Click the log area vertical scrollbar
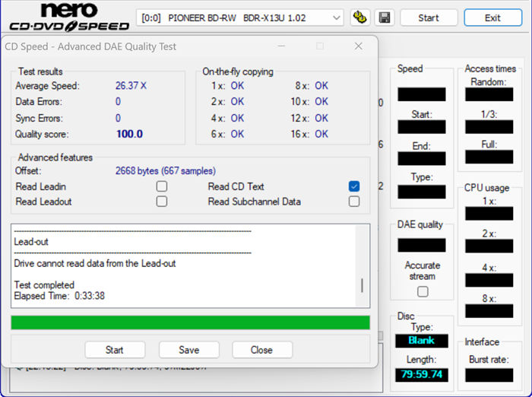The width and height of the screenshot is (532, 397). coord(362,285)
